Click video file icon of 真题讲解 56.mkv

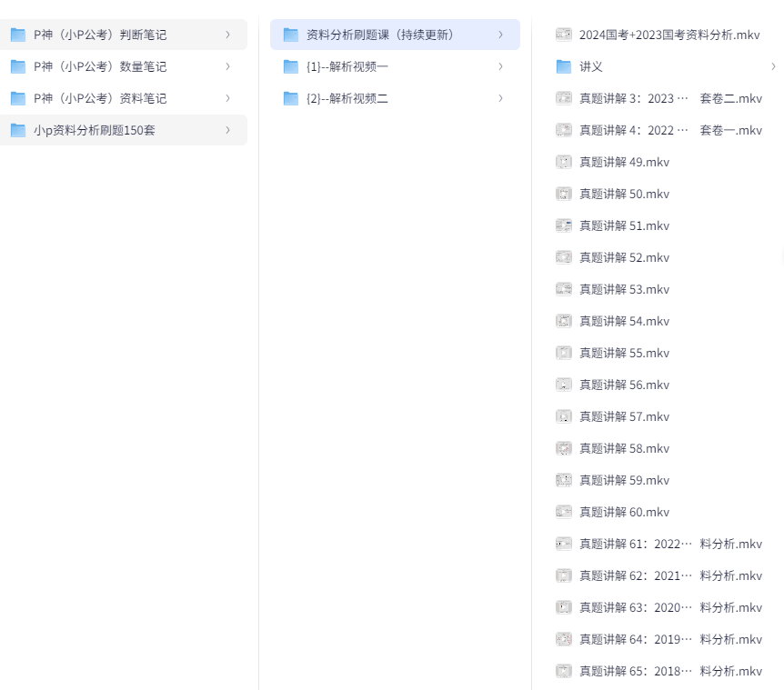[564, 385]
